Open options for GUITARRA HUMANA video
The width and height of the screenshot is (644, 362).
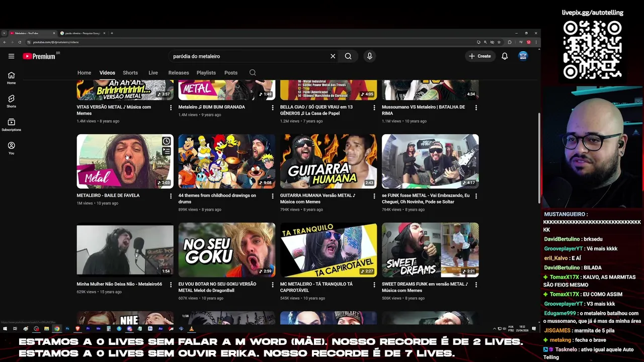click(374, 196)
